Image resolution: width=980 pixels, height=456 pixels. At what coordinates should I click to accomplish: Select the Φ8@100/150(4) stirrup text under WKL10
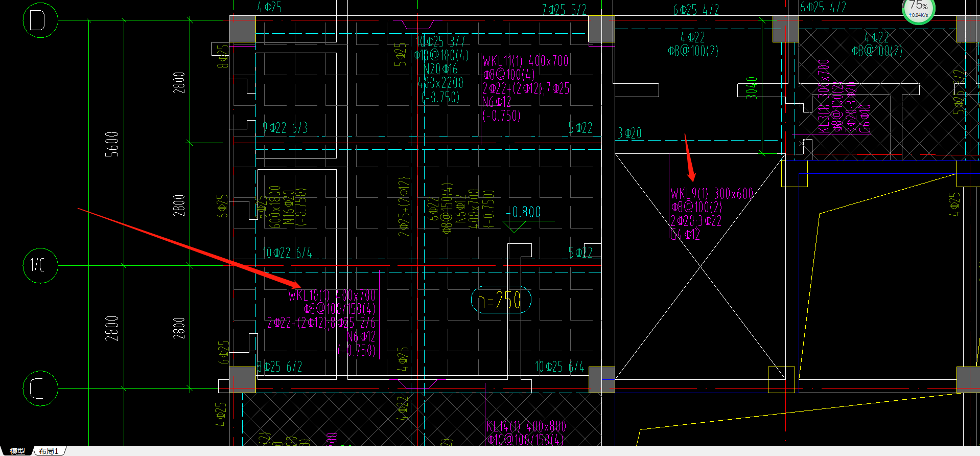[340, 309]
